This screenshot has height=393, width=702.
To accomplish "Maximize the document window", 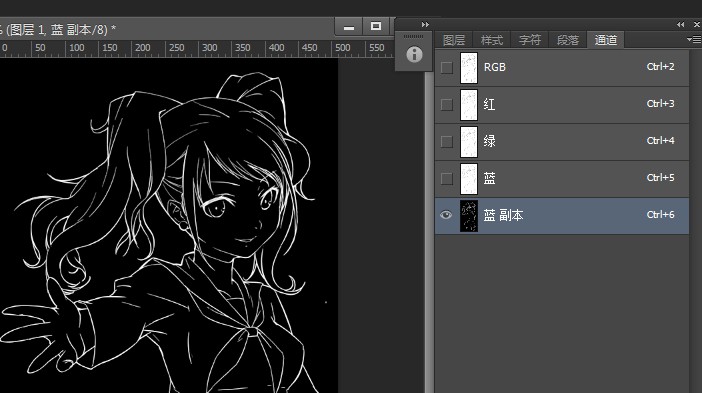I will (376, 26).
